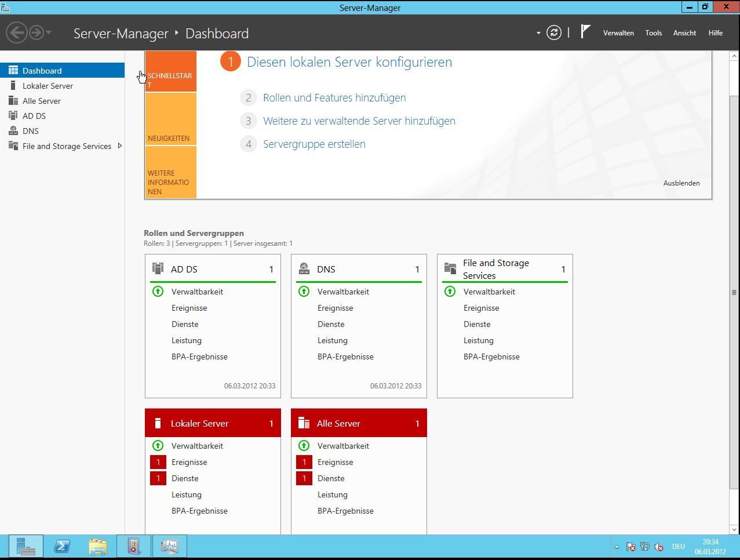Click red Ereignisse alert badge in Alle Server
The height and width of the screenshot is (560, 740).
click(x=304, y=462)
